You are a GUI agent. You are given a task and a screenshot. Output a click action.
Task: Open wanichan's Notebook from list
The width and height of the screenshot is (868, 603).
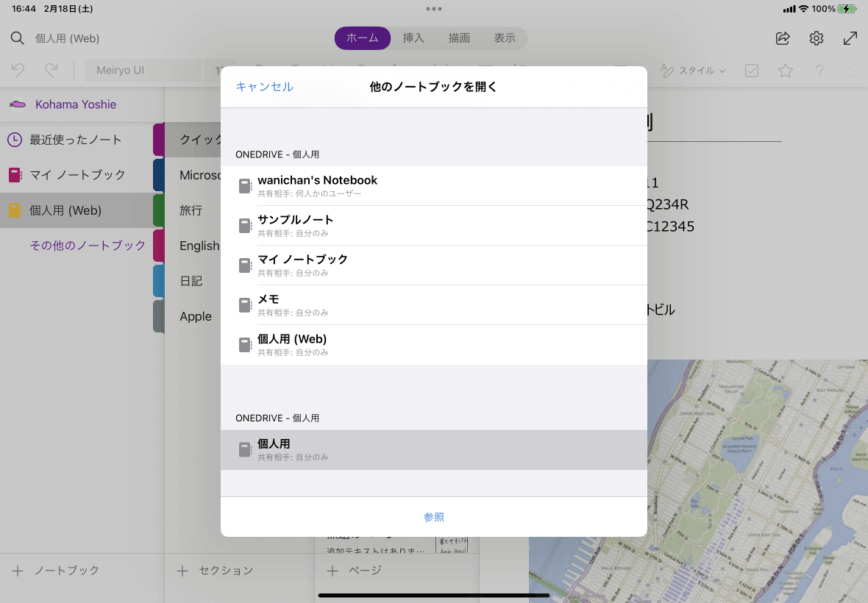(434, 186)
